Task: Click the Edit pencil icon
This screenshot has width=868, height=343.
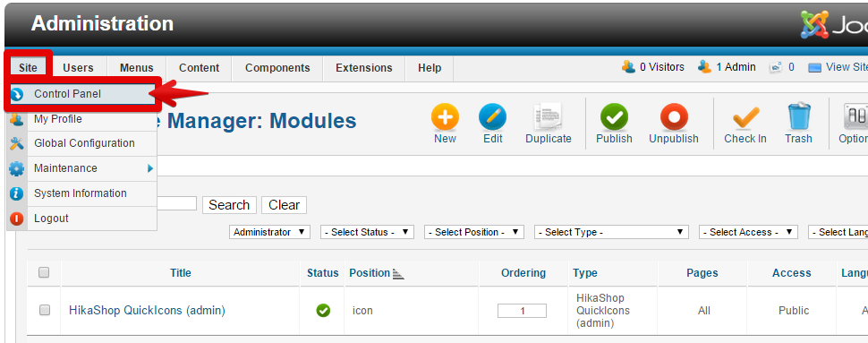Action: tap(493, 117)
